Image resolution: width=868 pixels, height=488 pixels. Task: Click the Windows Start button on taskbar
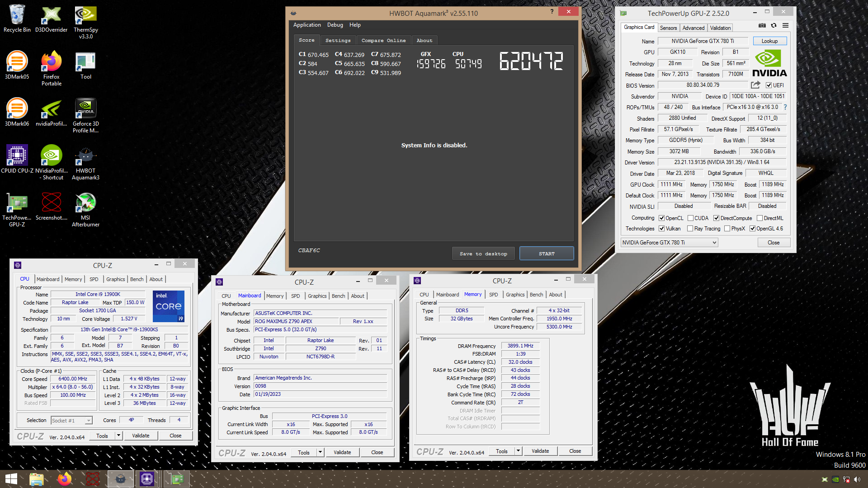[x=11, y=479]
